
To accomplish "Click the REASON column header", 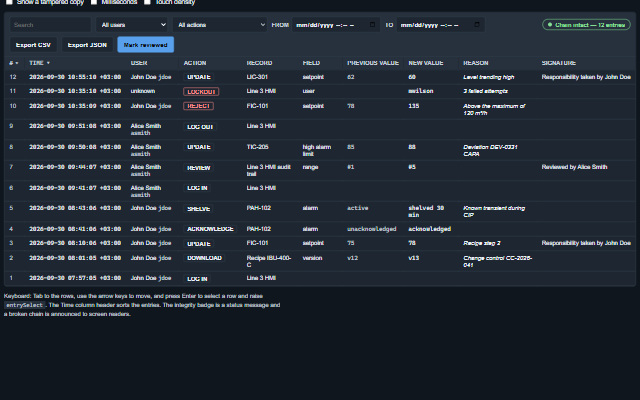I will (x=476, y=63).
